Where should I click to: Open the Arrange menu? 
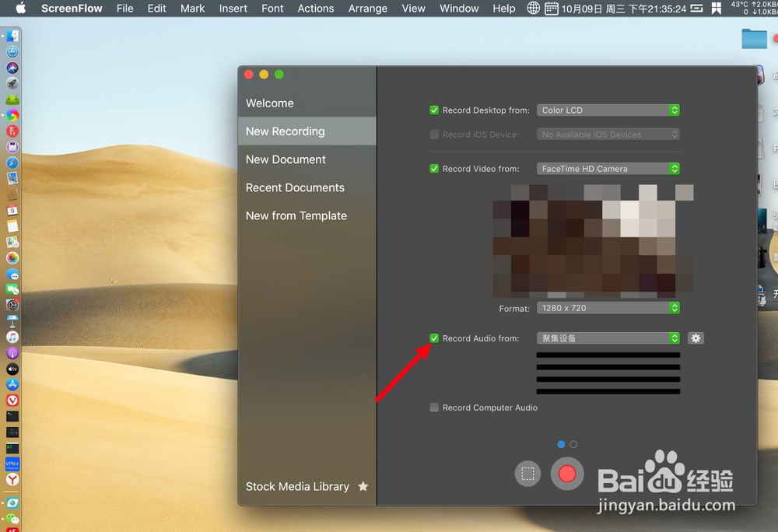pos(368,9)
